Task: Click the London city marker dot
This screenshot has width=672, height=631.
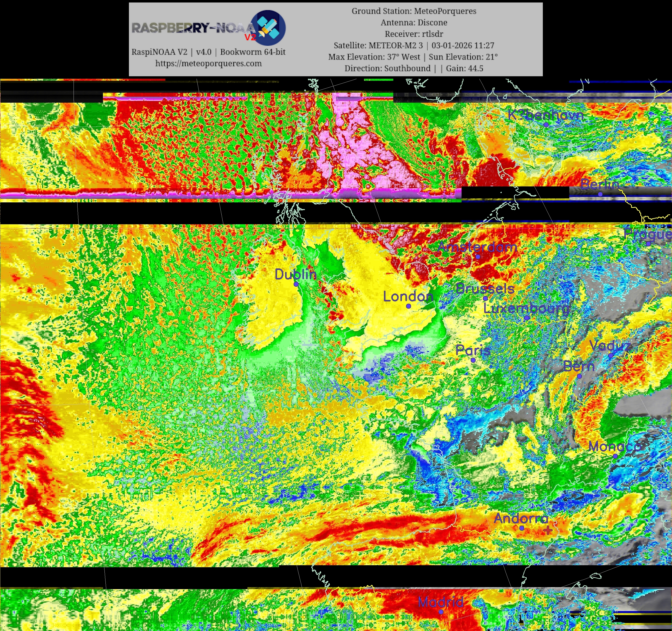Action: click(408, 306)
